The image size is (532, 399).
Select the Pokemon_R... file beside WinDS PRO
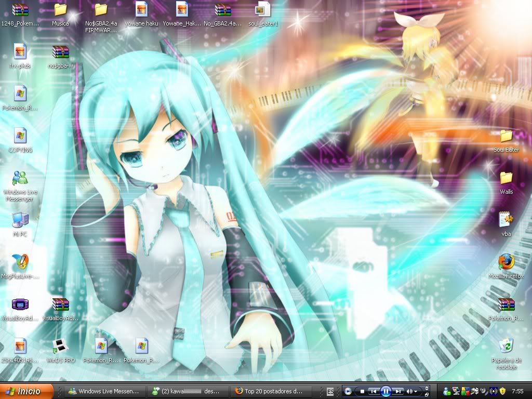pos(101,346)
